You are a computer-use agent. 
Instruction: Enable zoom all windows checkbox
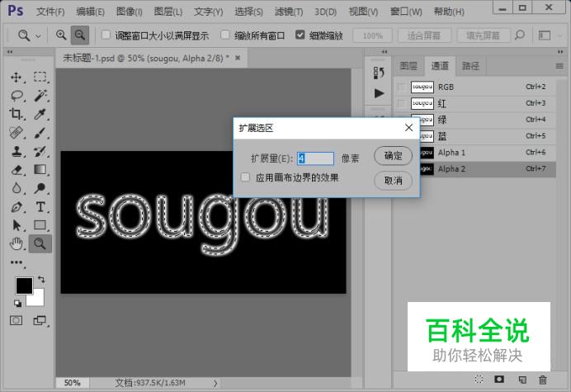pyautogui.click(x=225, y=35)
